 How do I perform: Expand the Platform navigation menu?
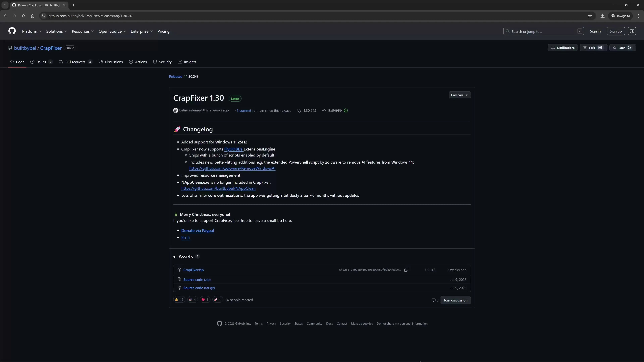point(32,31)
